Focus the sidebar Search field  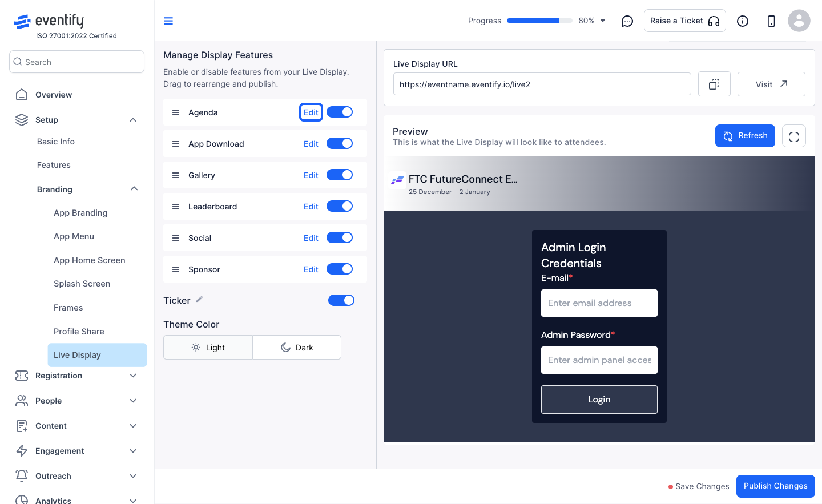click(x=76, y=62)
